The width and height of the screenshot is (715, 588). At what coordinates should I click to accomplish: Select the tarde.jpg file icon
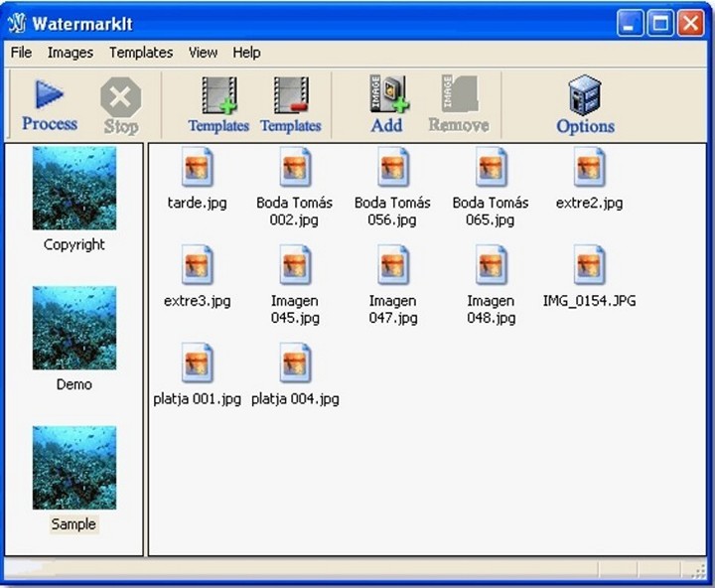point(197,167)
